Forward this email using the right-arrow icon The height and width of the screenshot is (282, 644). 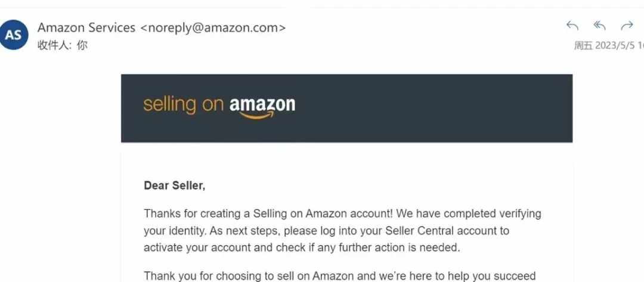(x=627, y=26)
